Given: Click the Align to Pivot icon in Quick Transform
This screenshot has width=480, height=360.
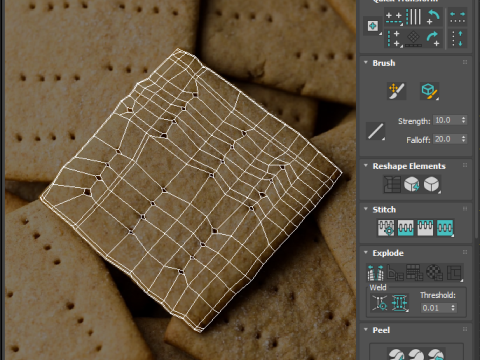Looking at the screenshot, I should tap(373, 26).
